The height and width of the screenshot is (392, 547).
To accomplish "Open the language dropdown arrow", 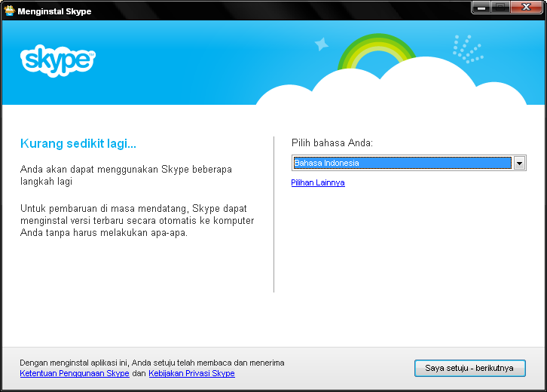I will point(519,163).
